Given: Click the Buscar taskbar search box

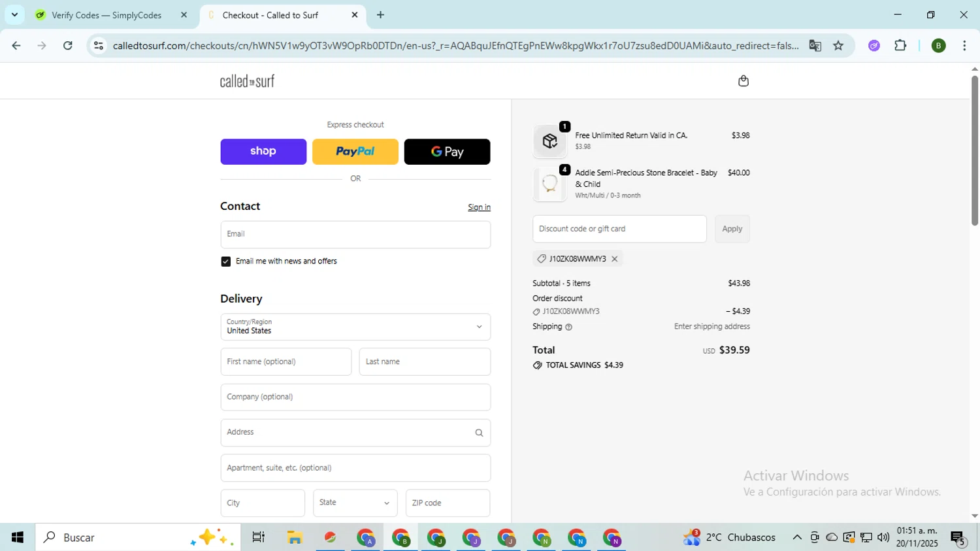Looking at the screenshot, I should pyautogui.click(x=138, y=537).
